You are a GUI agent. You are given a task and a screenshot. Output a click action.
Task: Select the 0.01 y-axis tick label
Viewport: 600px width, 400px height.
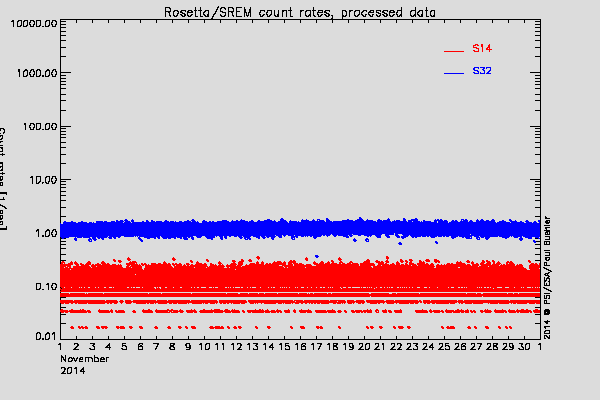(x=43, y=336)
